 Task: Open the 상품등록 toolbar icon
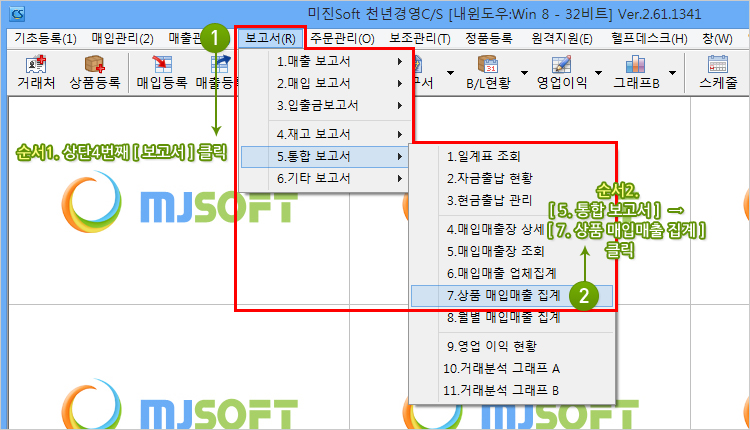pyautogui.click(x=95, y=73)
